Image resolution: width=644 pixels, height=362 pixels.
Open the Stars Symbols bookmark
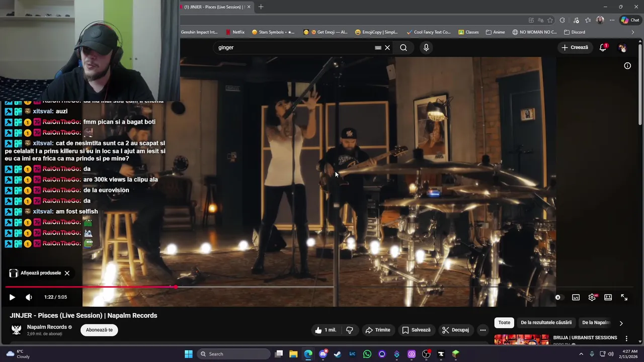[273, 32]
